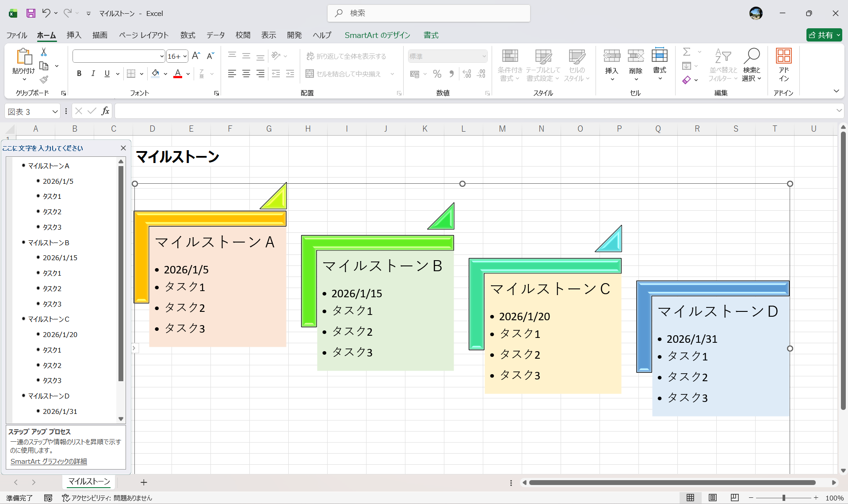The image size is (848, 504).
Task: Click the 共有 share button
Action: click(824, 35)
